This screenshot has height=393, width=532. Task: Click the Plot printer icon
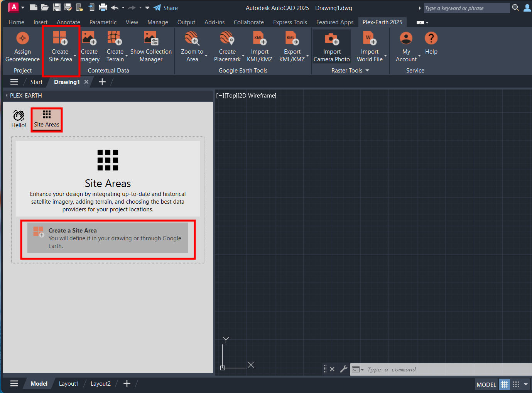tap(103, 7)
